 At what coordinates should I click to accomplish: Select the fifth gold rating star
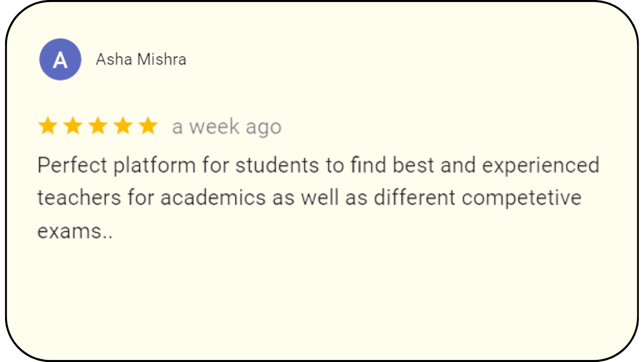tap(148, 126)
